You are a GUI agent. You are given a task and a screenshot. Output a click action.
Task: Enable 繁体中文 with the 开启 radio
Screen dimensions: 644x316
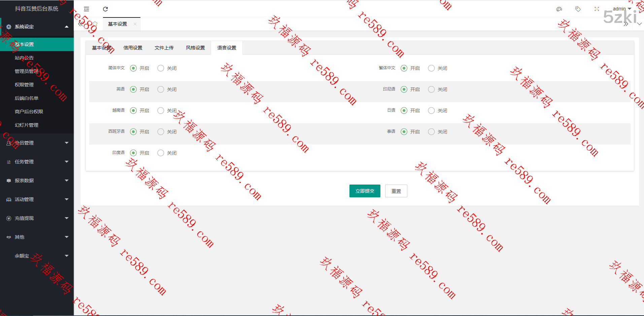point(404,68)
